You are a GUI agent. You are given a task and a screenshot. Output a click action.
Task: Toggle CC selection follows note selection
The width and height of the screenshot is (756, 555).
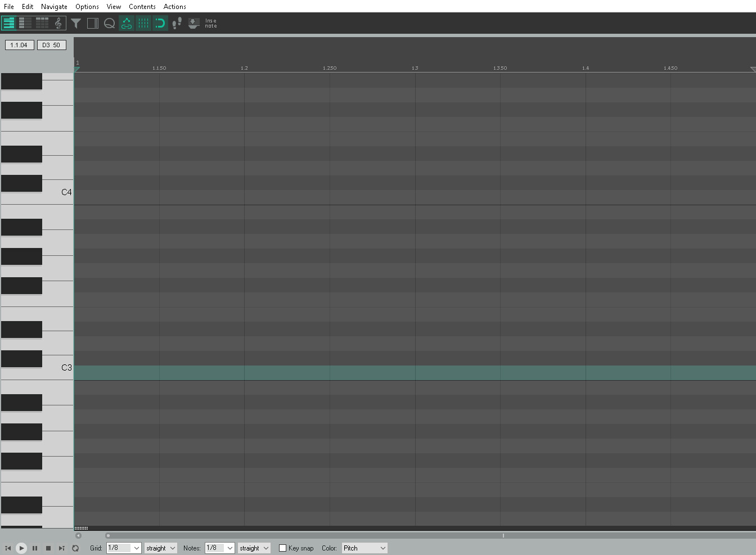coord(127,23)
